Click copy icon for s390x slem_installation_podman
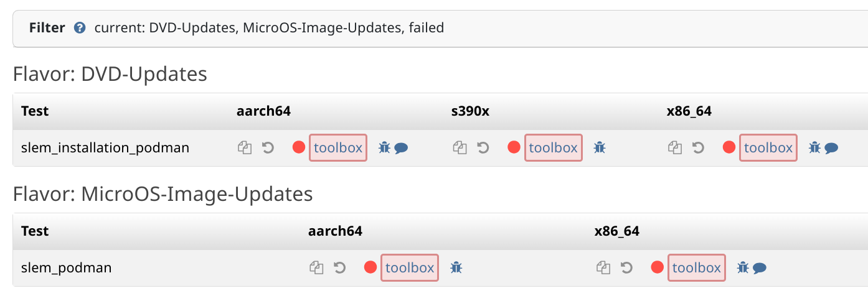Image resolution: width=868 pixels, height=296 pixels. pyautogui.click(x=460, y=148)
